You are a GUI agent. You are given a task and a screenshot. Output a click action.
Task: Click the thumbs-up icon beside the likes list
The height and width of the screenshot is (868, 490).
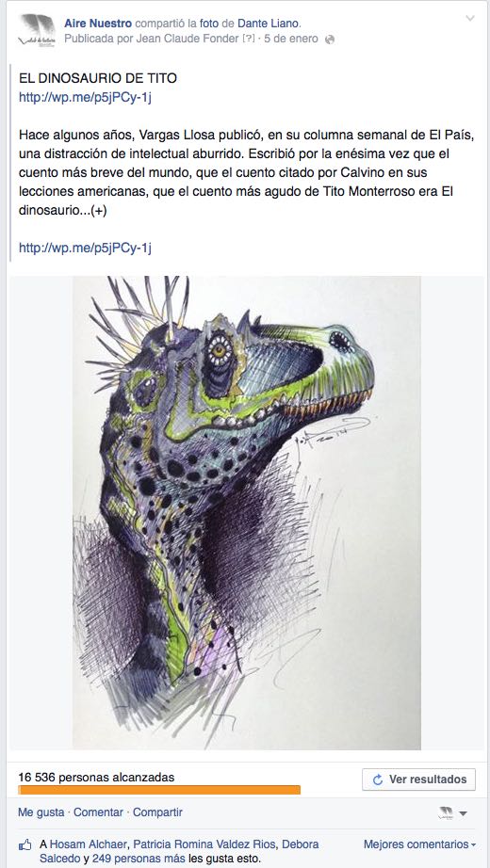(24, 845)
